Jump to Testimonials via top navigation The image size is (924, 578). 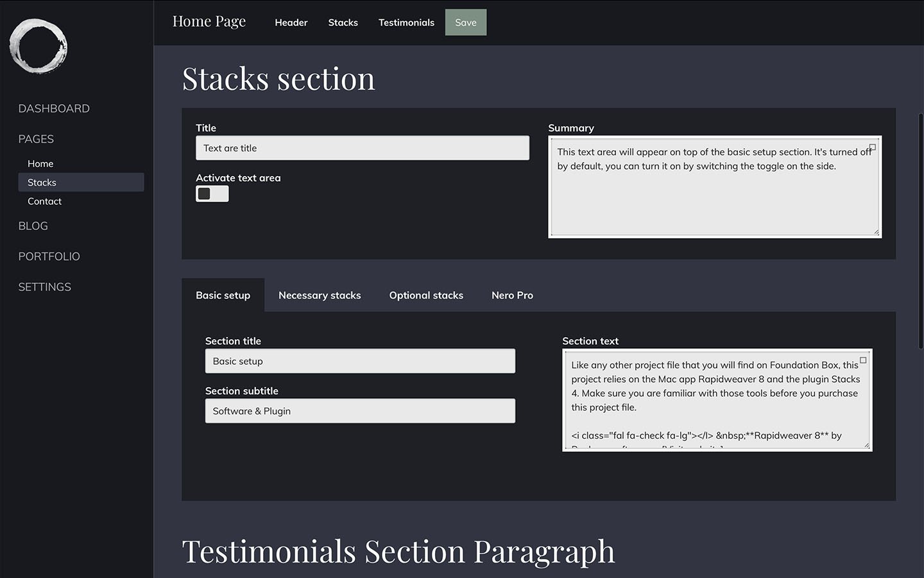(406, 22)
